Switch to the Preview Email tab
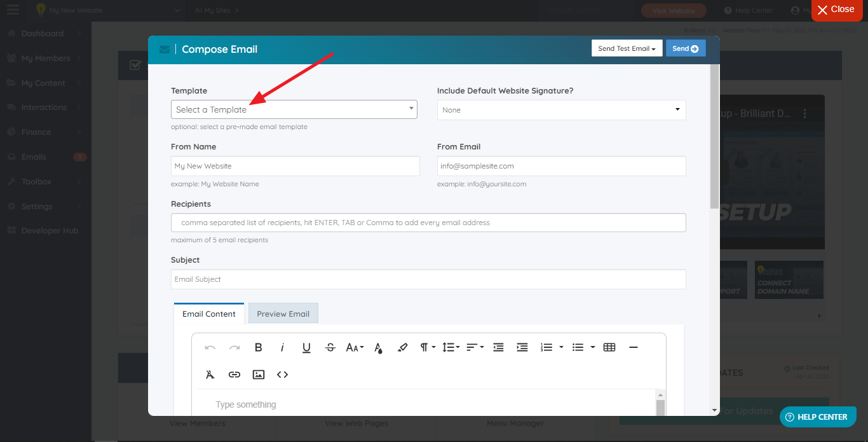This screenshot has width=868, height=442. click(x=283, y=313)
